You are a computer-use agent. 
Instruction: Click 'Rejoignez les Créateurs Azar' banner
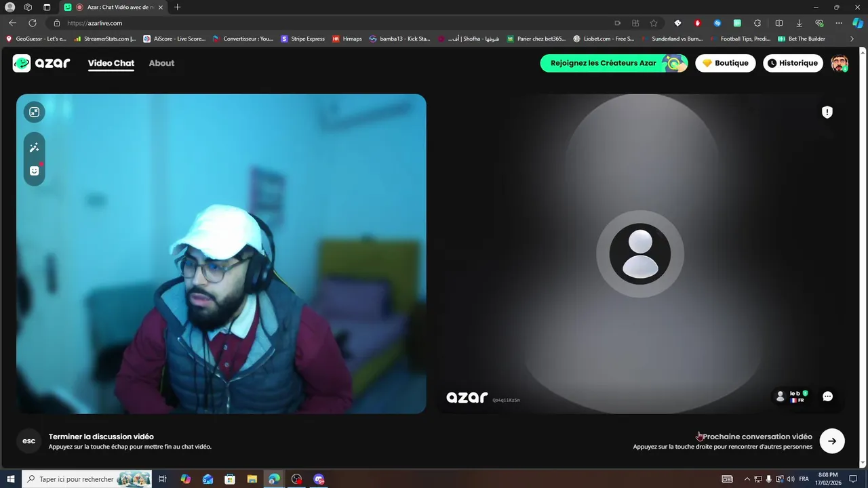[614, 63]
